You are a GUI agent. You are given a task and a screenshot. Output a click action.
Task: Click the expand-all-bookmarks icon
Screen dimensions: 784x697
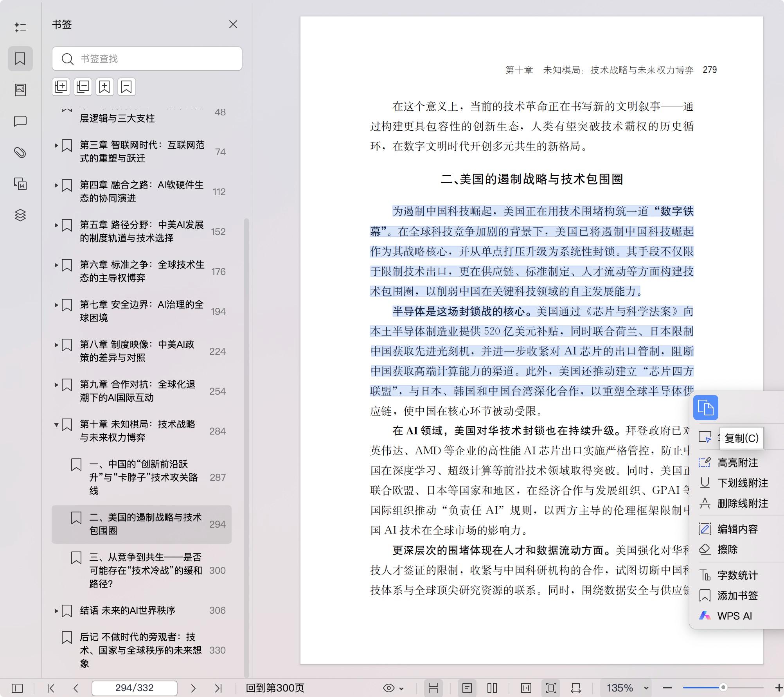click(x=61, y=86)
